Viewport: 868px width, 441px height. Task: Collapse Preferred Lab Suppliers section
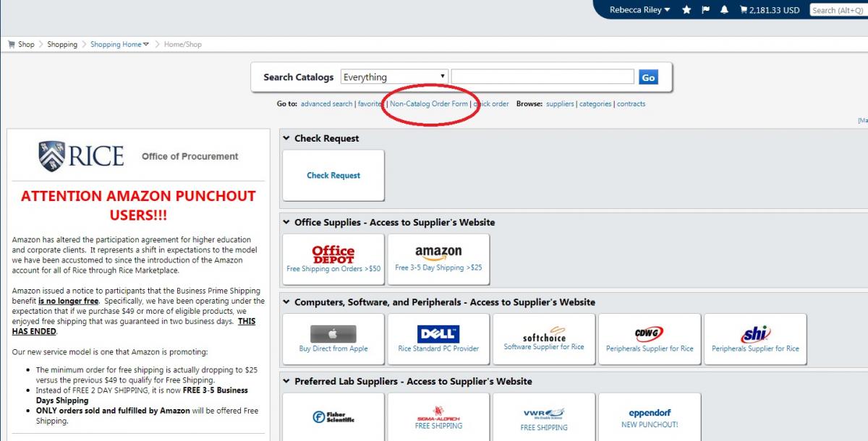(286, 381)
